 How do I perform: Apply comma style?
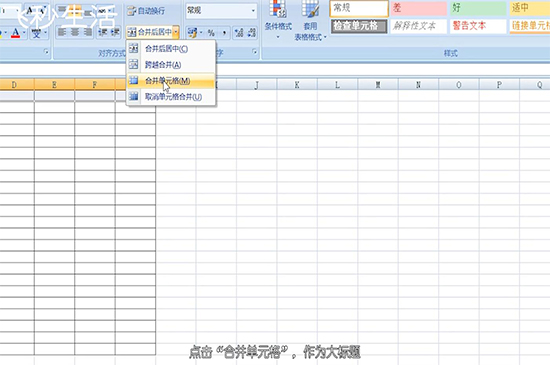click(x=224, y=33)
